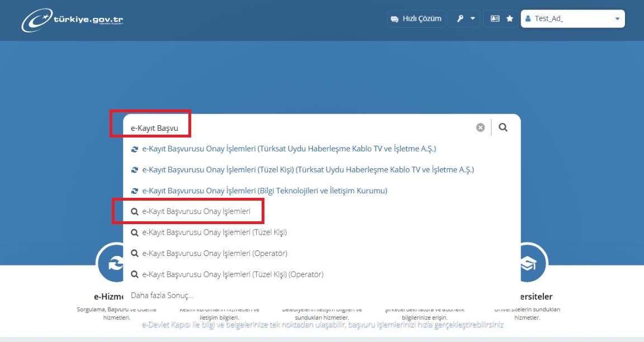Viewport: 644px width, 342px height.
Task: Pick the e-Kayıt Onay İşlemleri (Tüzel Kişi) suggestion
Action: (x=209, y=232)
